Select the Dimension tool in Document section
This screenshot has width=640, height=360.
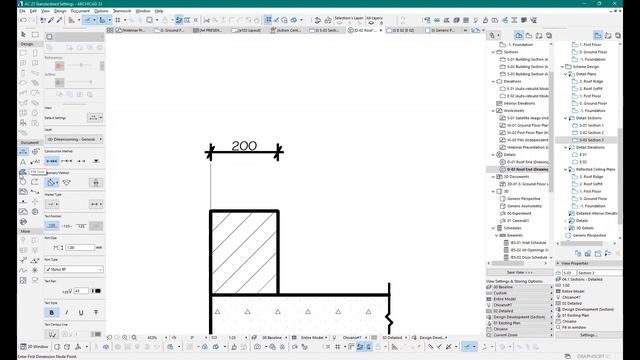(23, 151)
